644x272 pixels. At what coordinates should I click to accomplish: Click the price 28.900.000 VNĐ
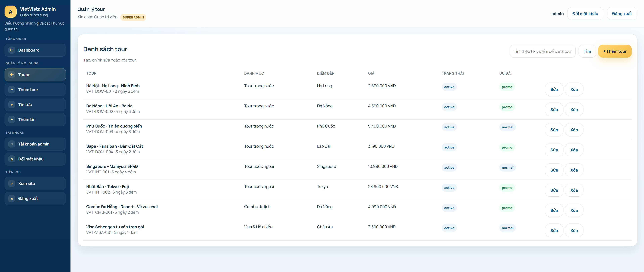[383, 187]
